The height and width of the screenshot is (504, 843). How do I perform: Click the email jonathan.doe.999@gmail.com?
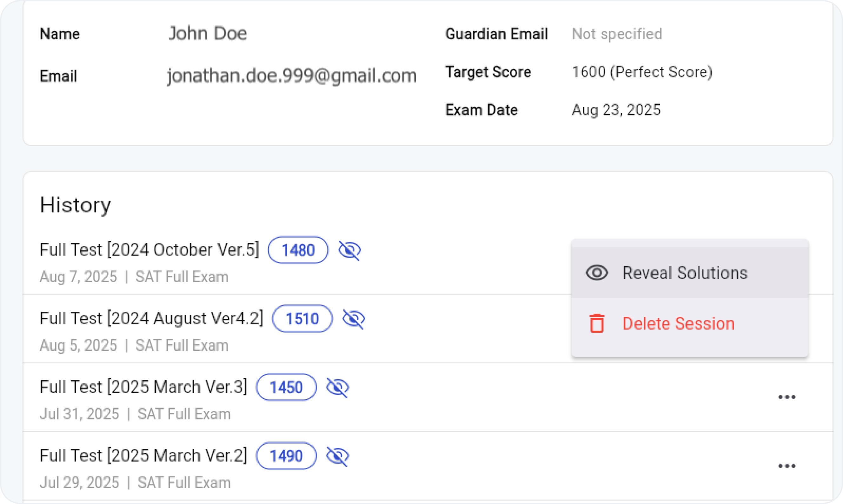point(291,76)
